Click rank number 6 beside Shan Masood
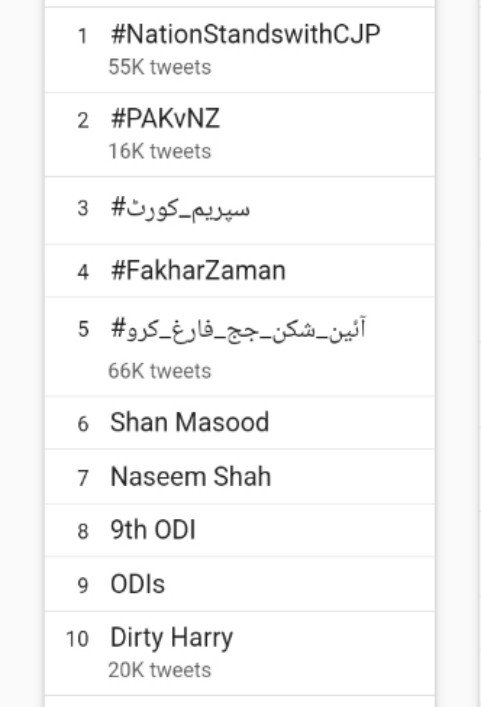481x707 pixels. click(83, 424)
